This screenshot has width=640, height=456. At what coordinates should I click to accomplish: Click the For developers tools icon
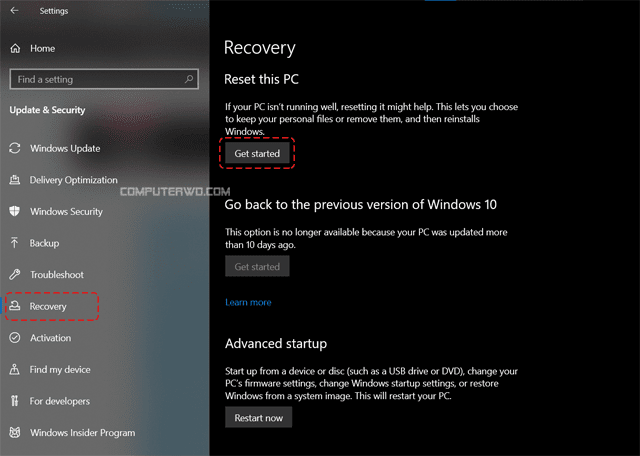(x=15, y=401)
